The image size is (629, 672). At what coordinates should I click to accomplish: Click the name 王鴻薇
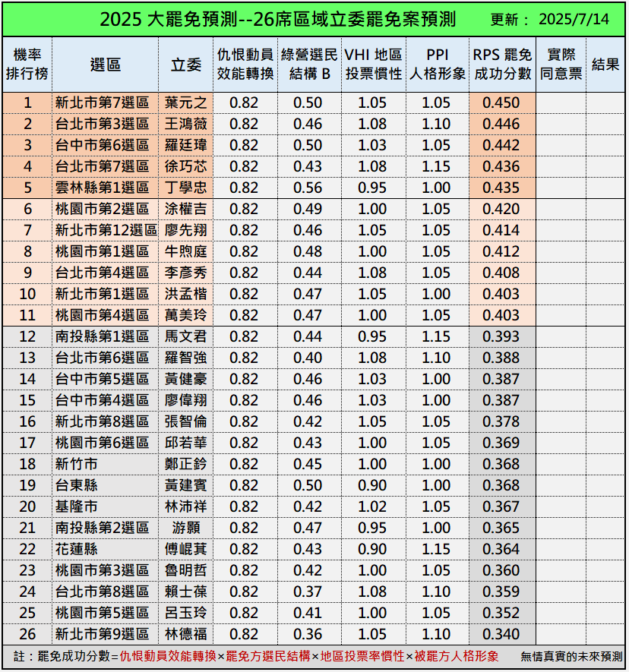pos(185,125)
